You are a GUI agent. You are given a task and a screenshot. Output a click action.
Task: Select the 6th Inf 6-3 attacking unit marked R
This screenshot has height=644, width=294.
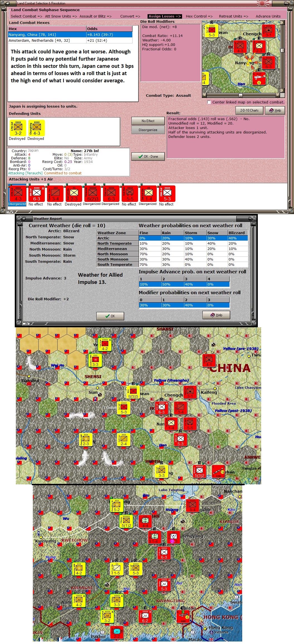pyautogui.click(x=36, y=194)
